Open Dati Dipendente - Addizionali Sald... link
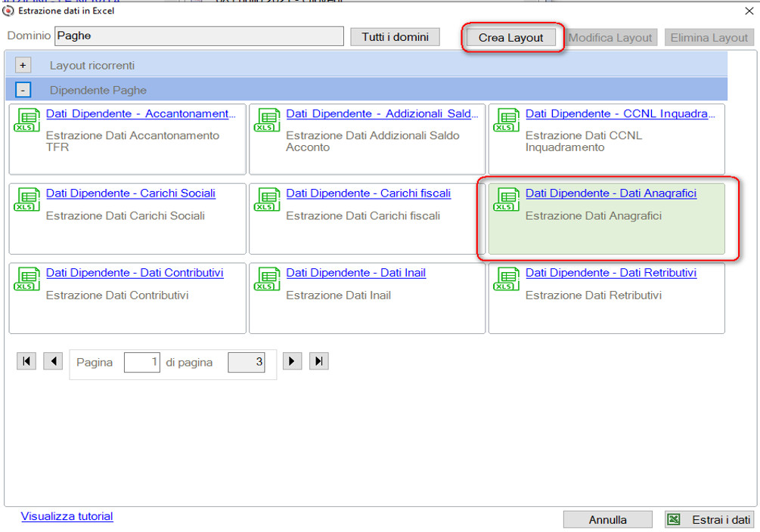Image resolution: width=760 pixels, height=532 pixels. 382,114
